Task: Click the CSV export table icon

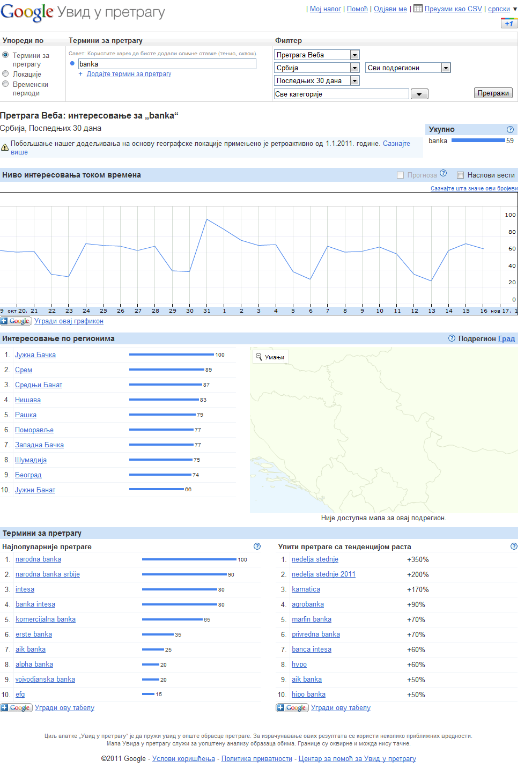Action: click(418, 9)
